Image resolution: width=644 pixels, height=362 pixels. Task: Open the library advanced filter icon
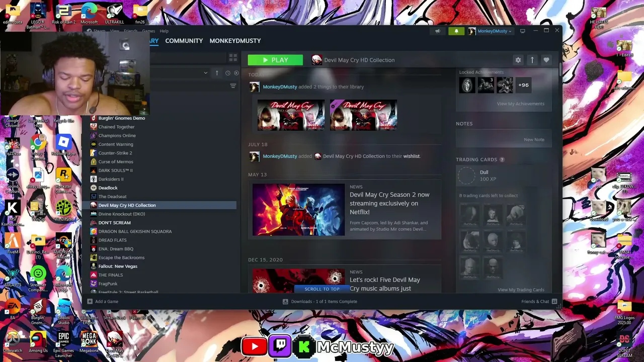[233, 86]
